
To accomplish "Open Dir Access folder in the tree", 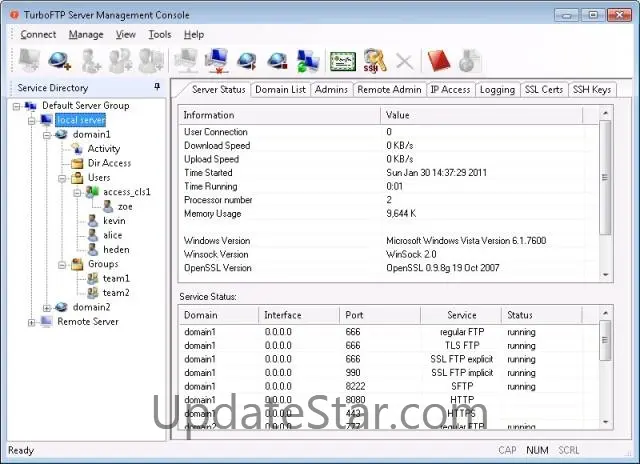I will click(x=108, y=163).
